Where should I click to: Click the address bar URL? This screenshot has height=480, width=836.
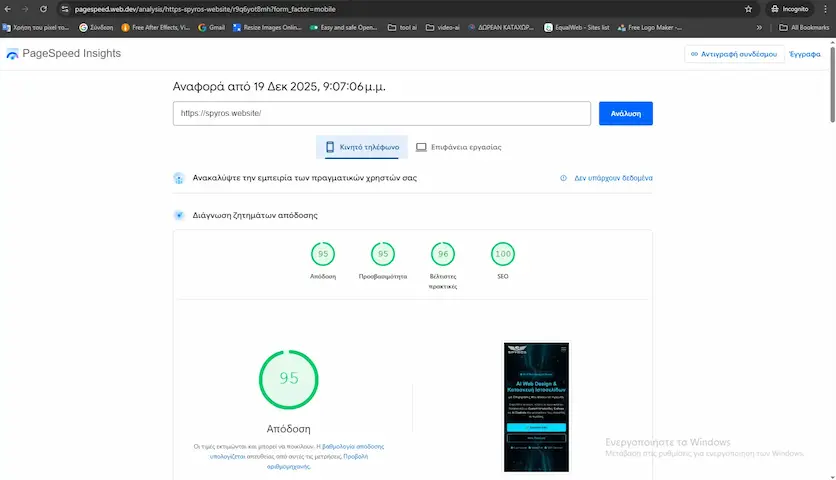pyautogui.click(x=205, y=9)
